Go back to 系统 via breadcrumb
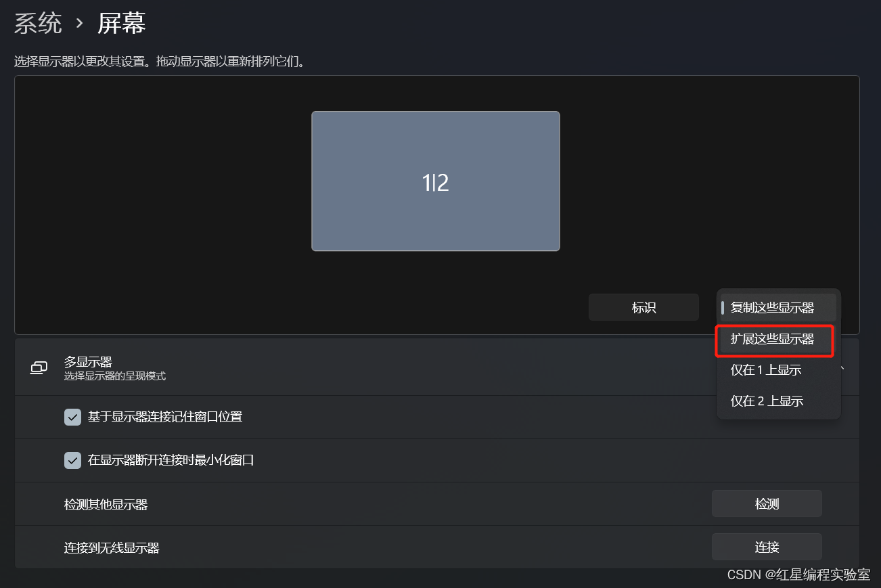The image size is (881, 588). pyautogui.click(x=38, y=24)
